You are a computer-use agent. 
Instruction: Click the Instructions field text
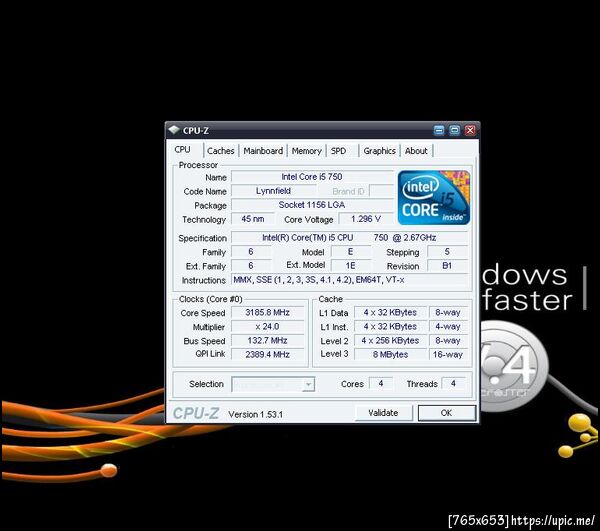tap(349, 280)
